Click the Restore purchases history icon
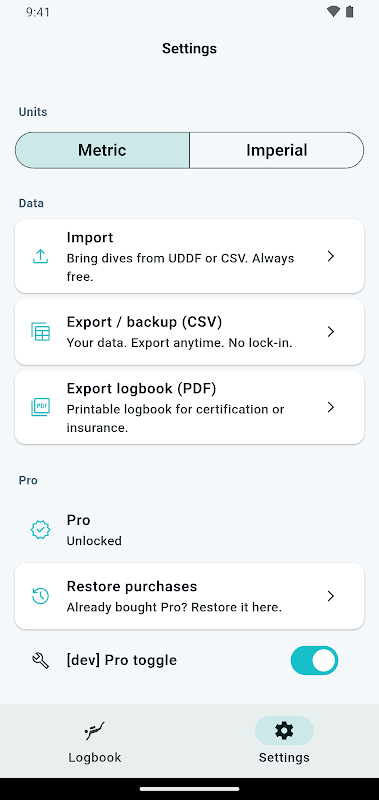 [x=40, y=596]
